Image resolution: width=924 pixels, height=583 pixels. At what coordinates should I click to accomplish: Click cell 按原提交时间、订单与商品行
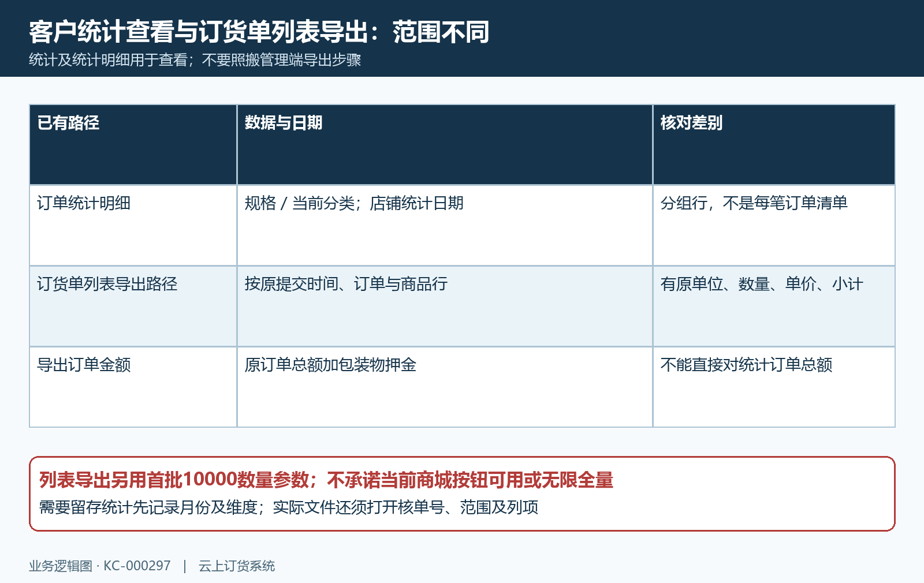point(445,306)
